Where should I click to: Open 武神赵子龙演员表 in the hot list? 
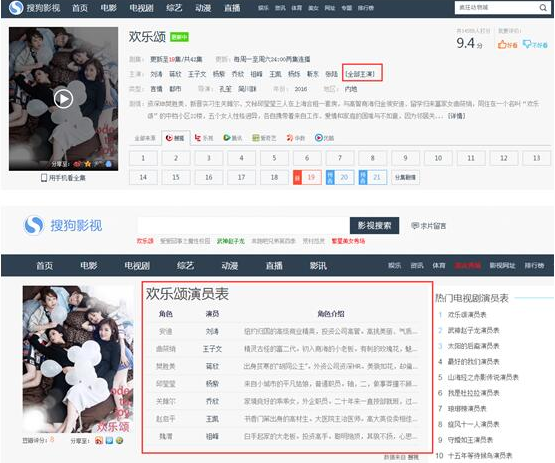(x=473, y=330)
